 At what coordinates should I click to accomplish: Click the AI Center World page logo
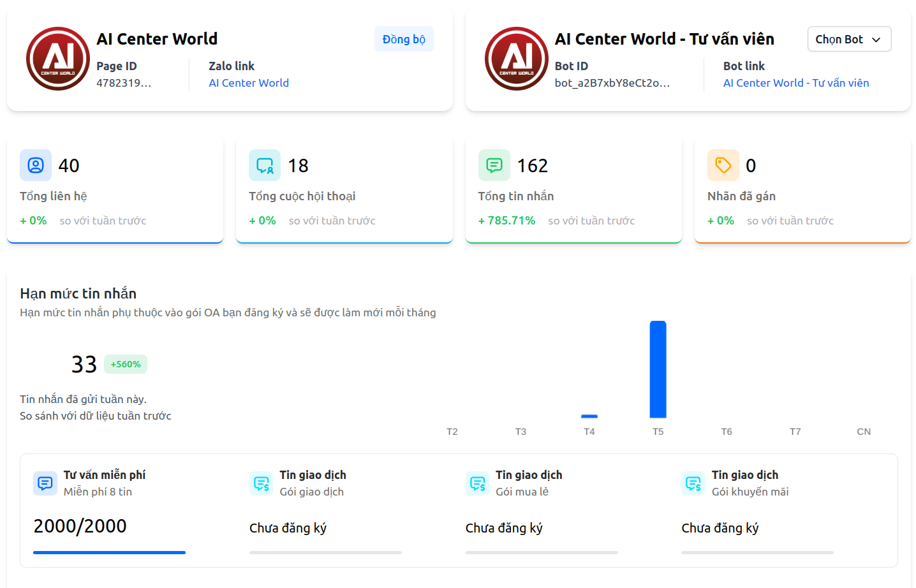click(58, 59)
